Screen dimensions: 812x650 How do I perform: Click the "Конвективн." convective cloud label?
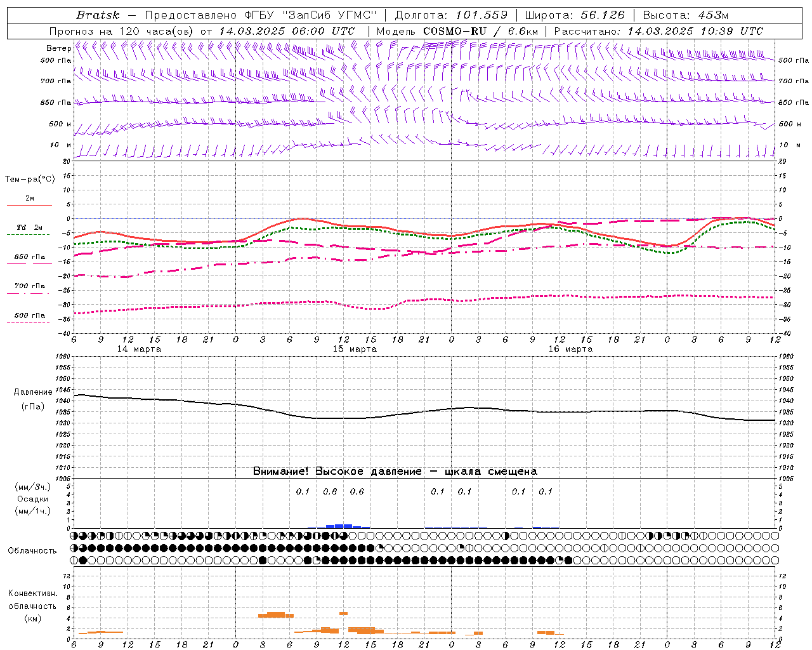[32, 594]
